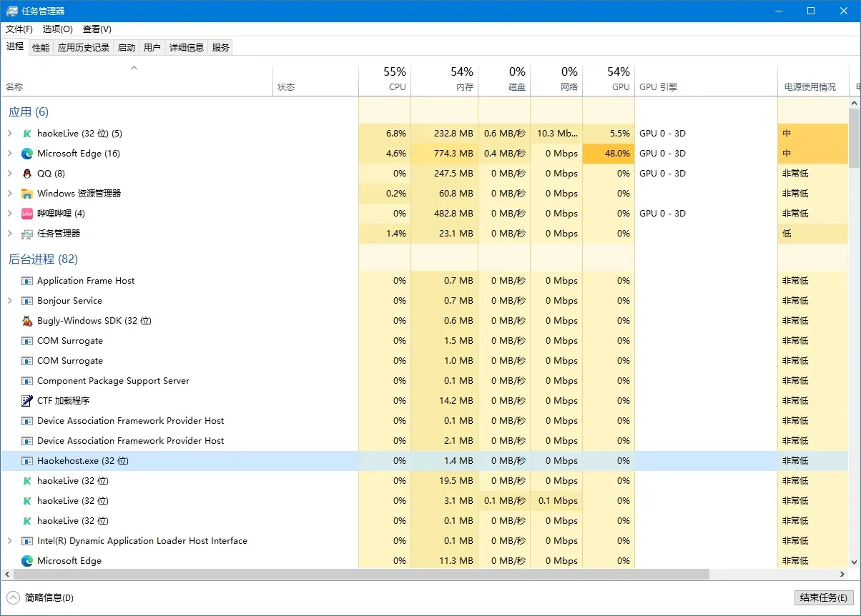This screenshot has width=861, height=616.
Task: Open the 详细信息 tab
Action: point(187,47)
